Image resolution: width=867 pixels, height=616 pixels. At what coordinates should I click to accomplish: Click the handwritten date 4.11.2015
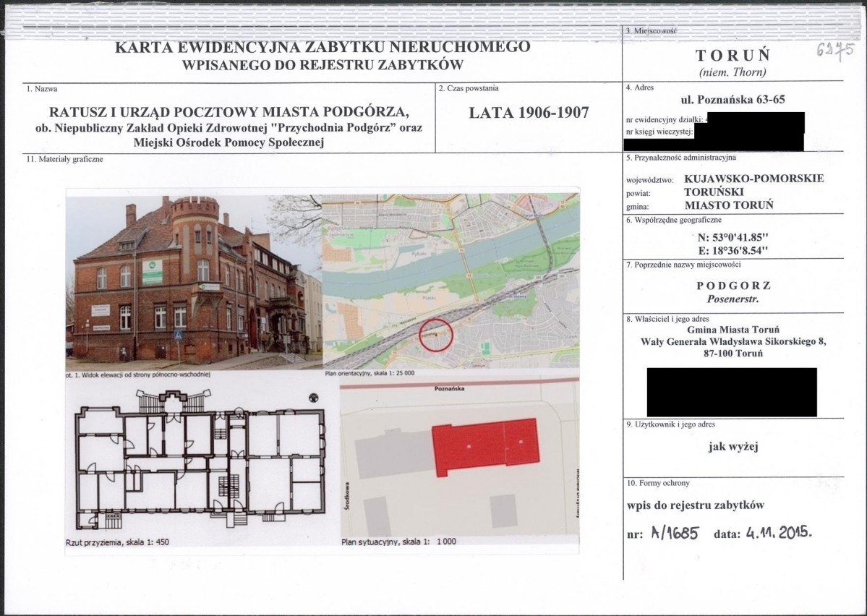click(779, 533)
